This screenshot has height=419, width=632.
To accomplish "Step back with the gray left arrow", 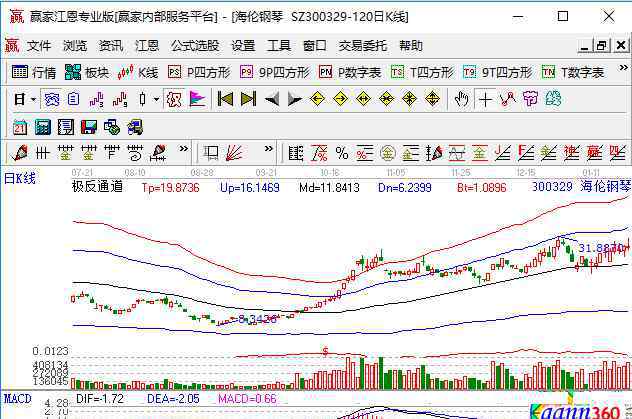I will [272, 99].
